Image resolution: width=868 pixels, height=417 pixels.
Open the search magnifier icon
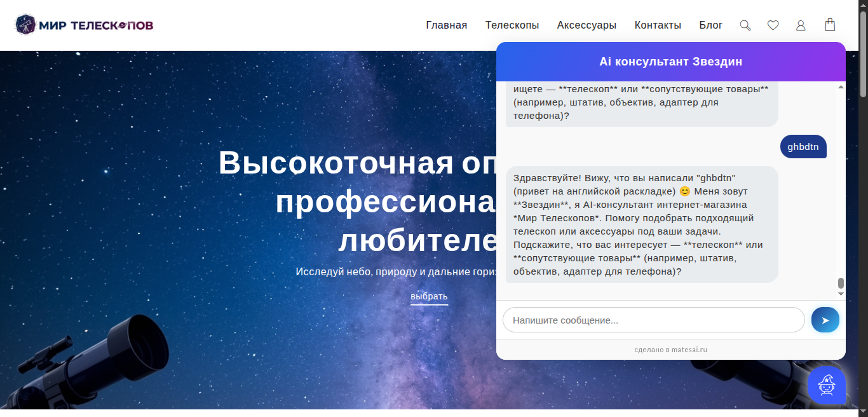click(745, 25)
